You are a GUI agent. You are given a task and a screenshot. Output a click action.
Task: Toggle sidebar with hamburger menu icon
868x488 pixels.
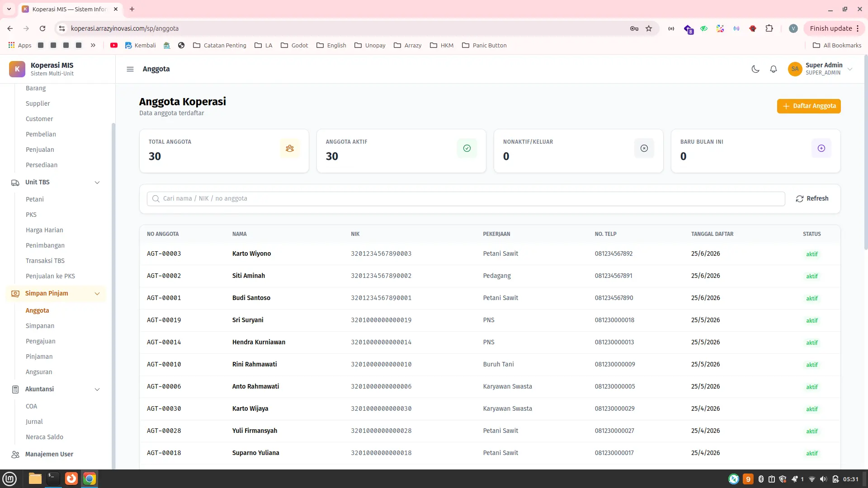coord(130,69)
